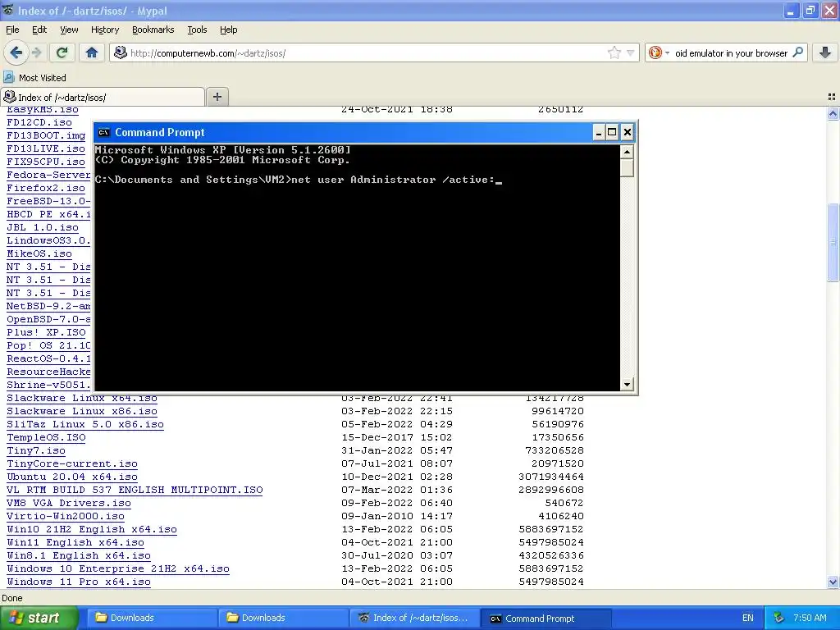This screenshot has width=840, height=630.
Task: Bookmark this page with the star icon
Action: [x=614, y=52]
